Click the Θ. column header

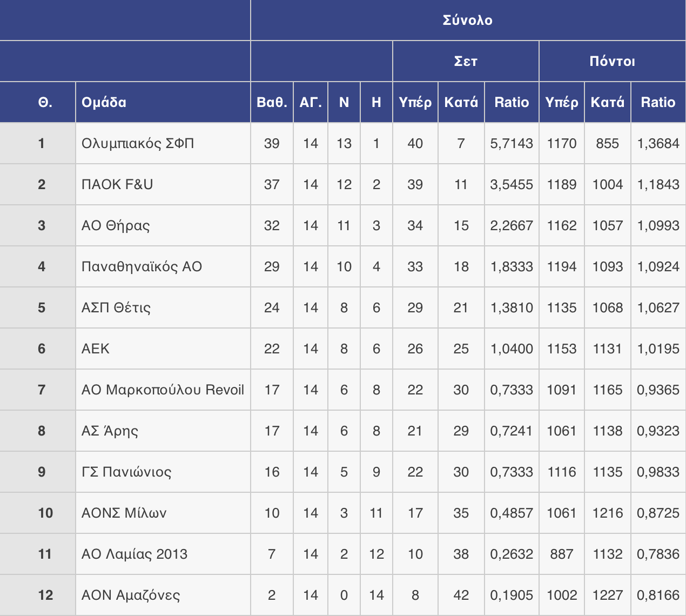[x=38, y=102]
